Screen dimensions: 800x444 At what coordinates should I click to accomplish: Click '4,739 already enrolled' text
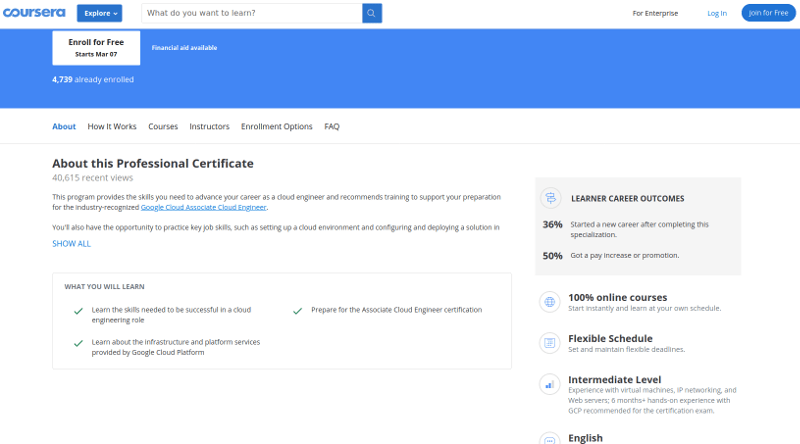[x=93, y=80]
